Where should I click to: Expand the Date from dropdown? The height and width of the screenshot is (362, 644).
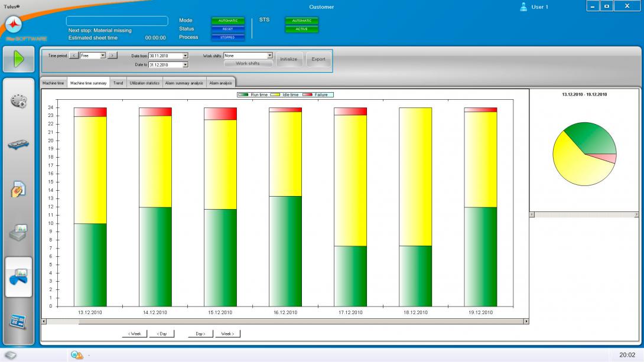pyautogui.click(x=185, y=56)
